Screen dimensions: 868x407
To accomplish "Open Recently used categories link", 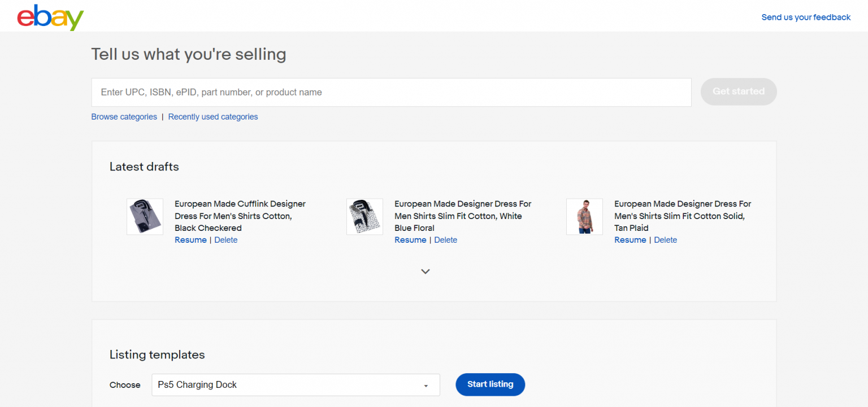I will click(x=213, y=117).
